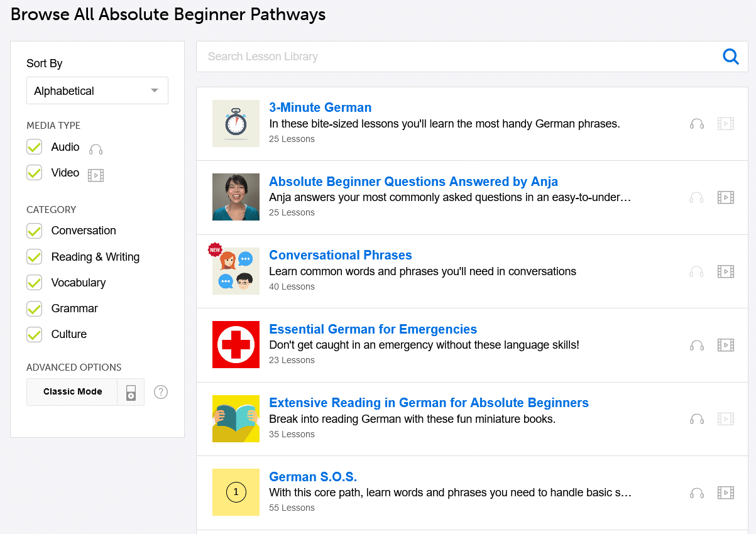
Task: Click the Search Lesson Library field
Action: (x=459, y=57)
